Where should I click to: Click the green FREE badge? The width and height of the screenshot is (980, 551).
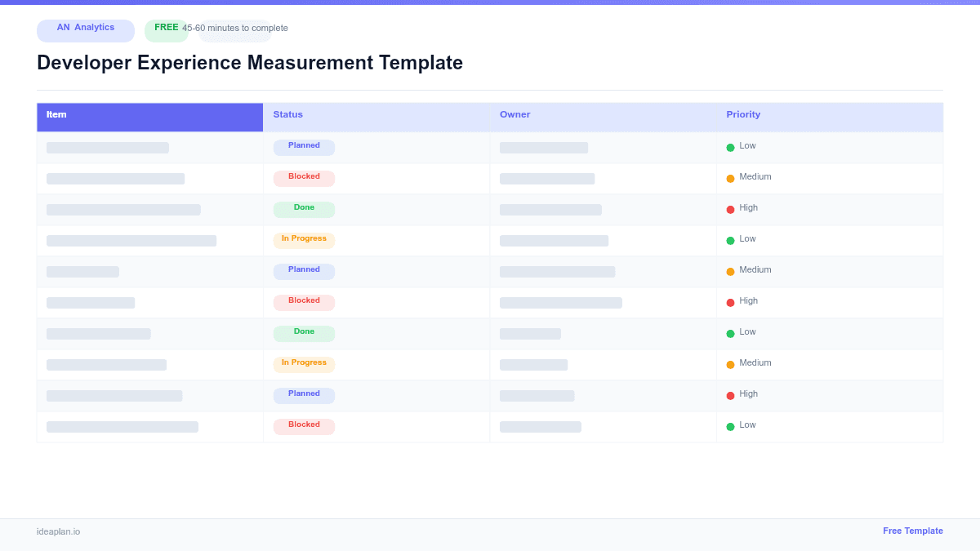(x=167, y=28)
